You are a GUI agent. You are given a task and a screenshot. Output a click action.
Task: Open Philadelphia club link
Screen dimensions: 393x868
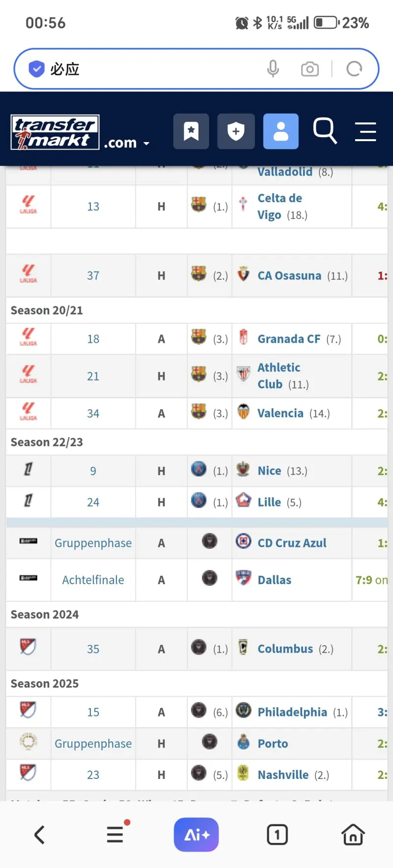pos(292,712)
